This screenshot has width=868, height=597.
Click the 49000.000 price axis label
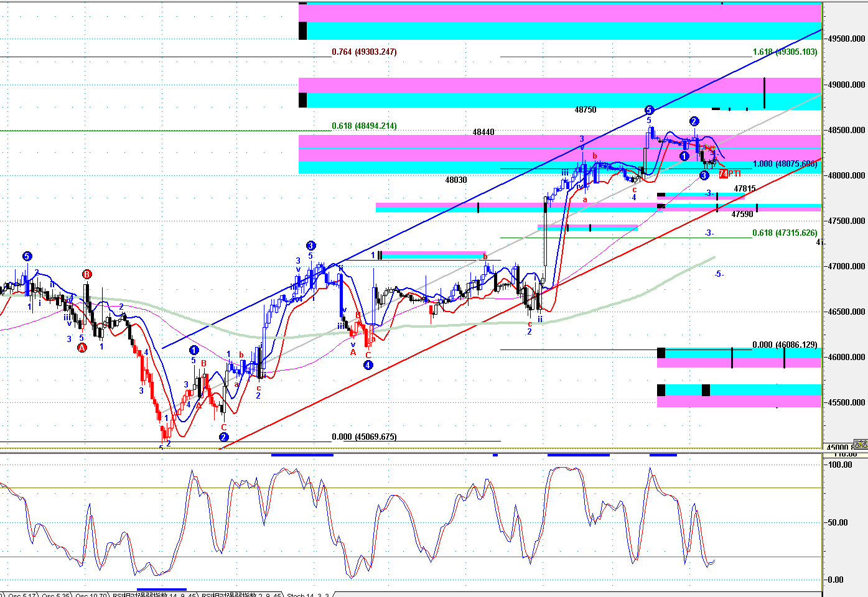(847, 85)
